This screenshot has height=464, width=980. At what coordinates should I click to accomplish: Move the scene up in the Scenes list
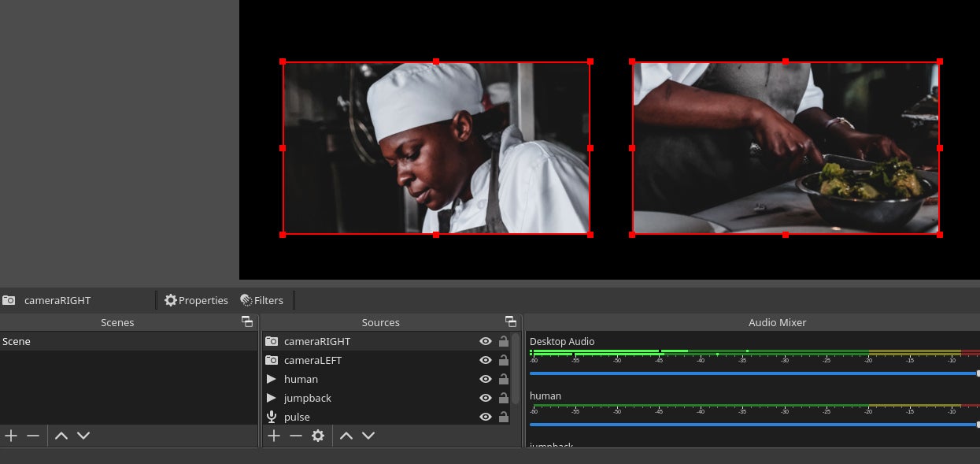(x=61, y=436)
